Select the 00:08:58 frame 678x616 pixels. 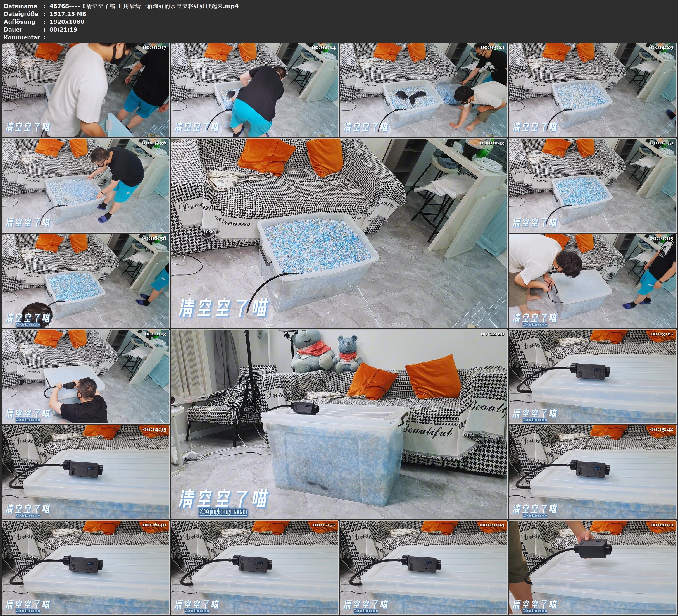click(x=85, y=281)
